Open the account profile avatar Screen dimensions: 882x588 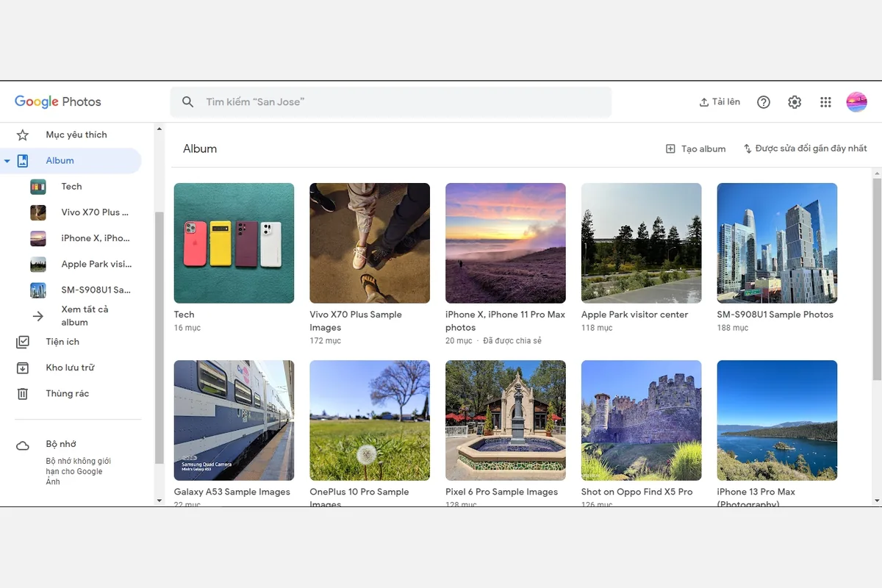point(856,102)
